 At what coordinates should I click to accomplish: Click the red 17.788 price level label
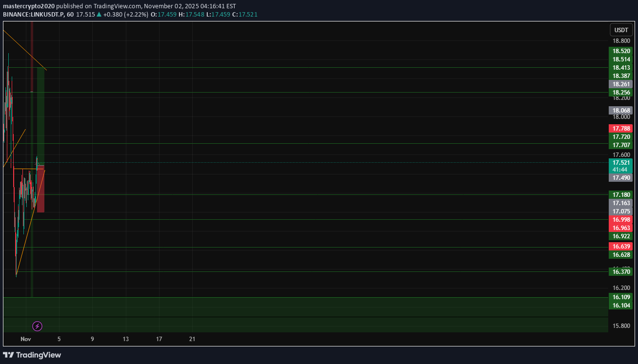pyautogui.click(x=620, y=128)
